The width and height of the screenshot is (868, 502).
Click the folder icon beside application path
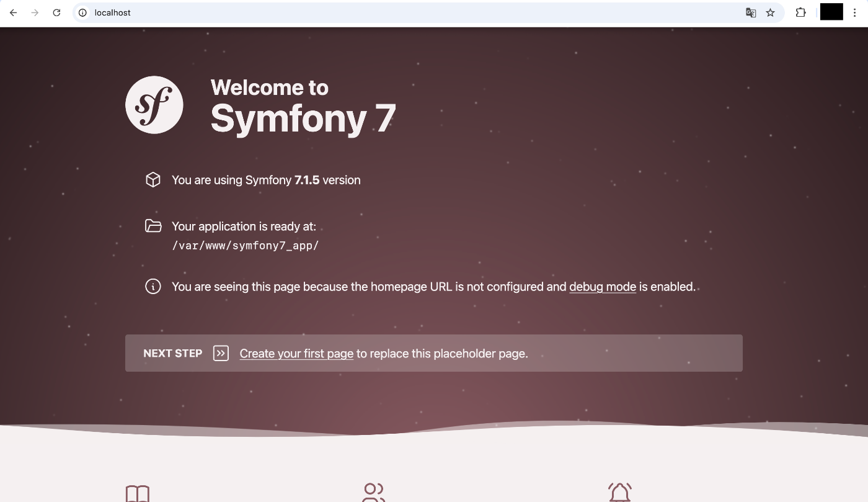[153, 226]
